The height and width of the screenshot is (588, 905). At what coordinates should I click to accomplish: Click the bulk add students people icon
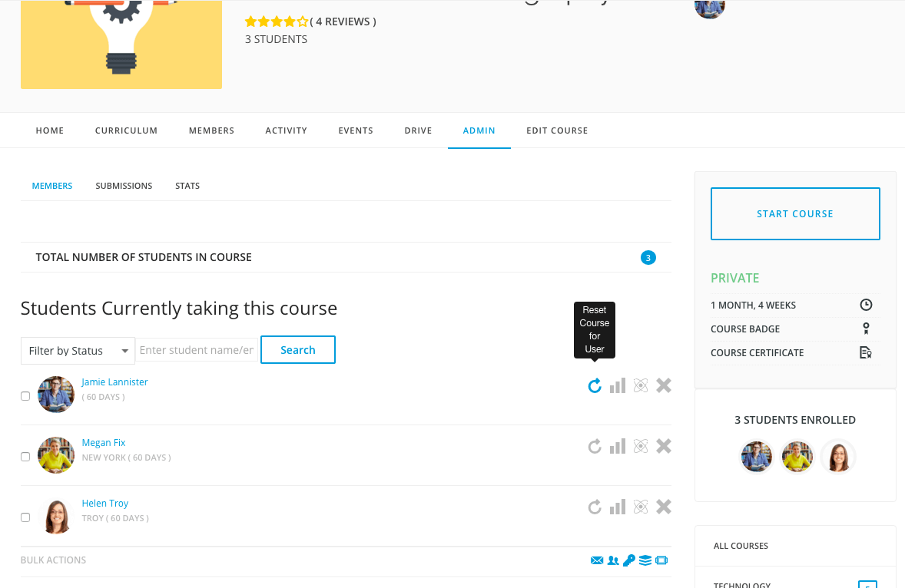click(x=613, y=560)
